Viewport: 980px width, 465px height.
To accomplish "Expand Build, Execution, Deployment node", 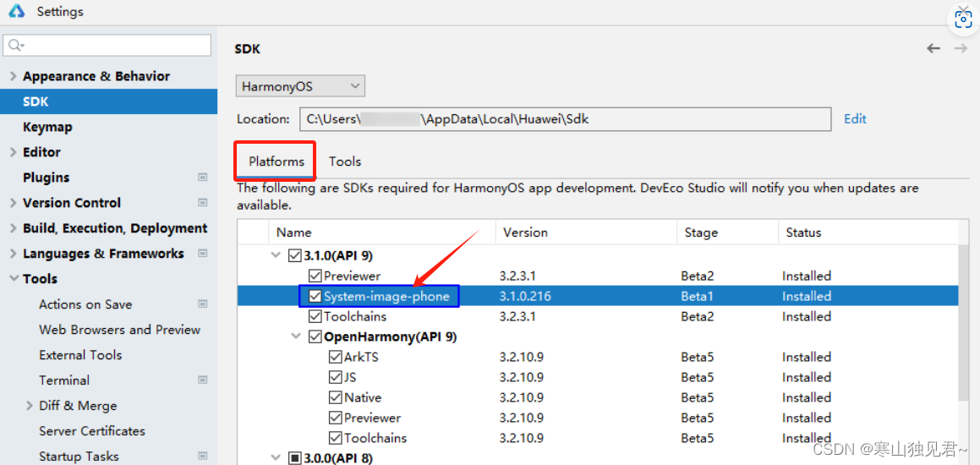I will pyautogui.click(x=14, y=229).
